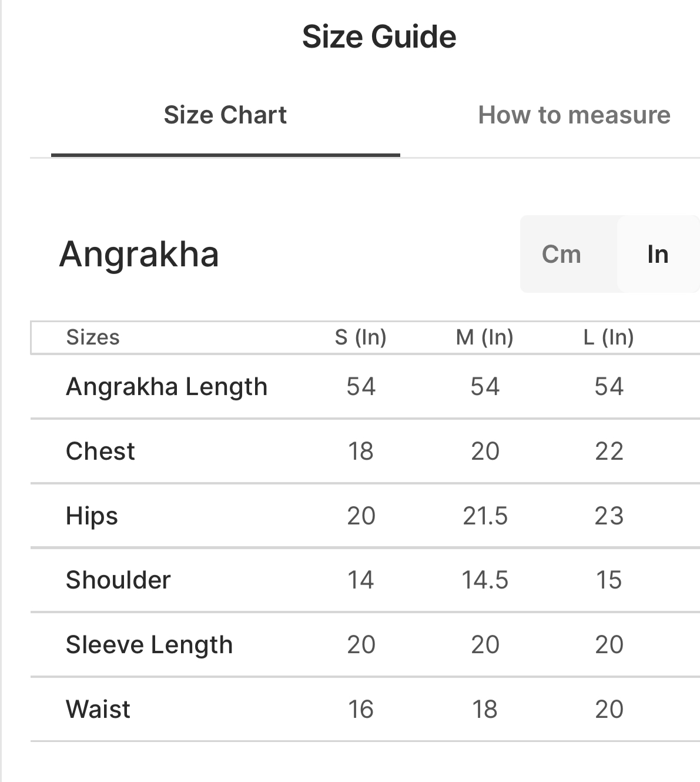Viewport: 700px width, 782px height.
Task: Click the Angrakha Length row label
Action: pyautogui.click(x=166, y=387)
